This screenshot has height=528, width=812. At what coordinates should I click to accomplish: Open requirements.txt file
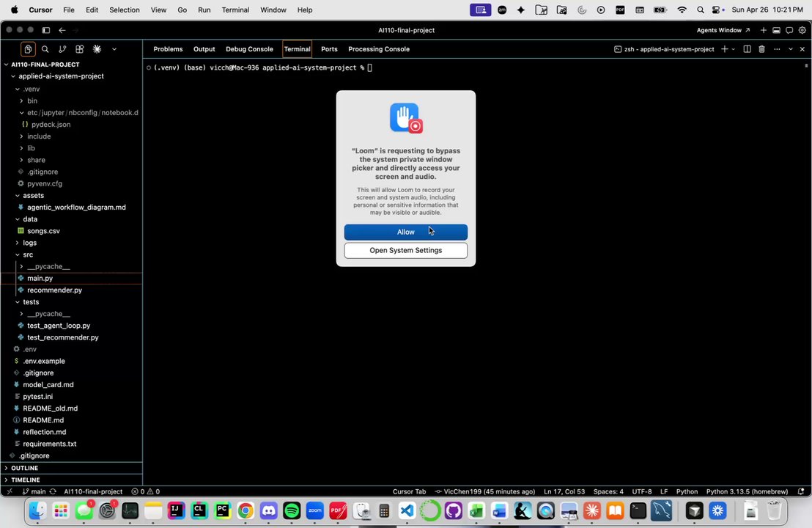49,444
